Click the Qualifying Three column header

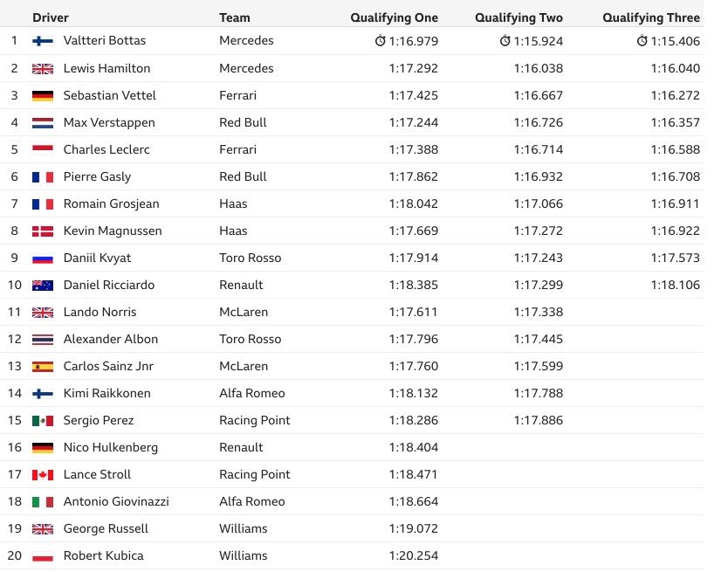pos(651,17)
